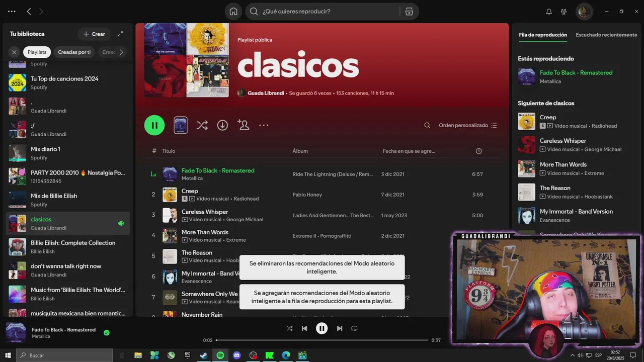Image resolution: width=644 pixels, height=362 pixels.
Task: Open the 'Extreme II - Pornograffitti' album link
Action: (x=322, y=236)
